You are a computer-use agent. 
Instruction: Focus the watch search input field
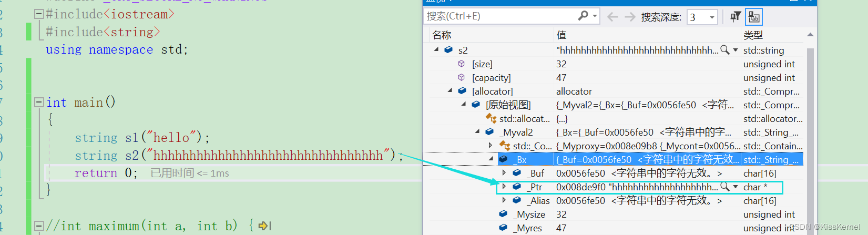(499, 16)
